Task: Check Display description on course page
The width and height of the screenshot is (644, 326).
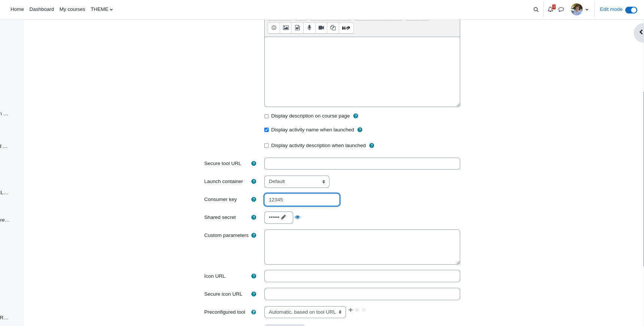Action: (x=267, y=116)
